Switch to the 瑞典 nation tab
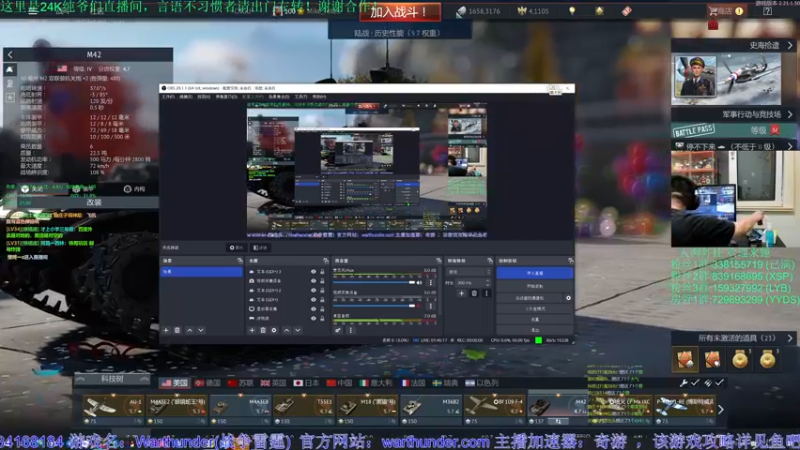800x450 pixels. click(445, 383)
